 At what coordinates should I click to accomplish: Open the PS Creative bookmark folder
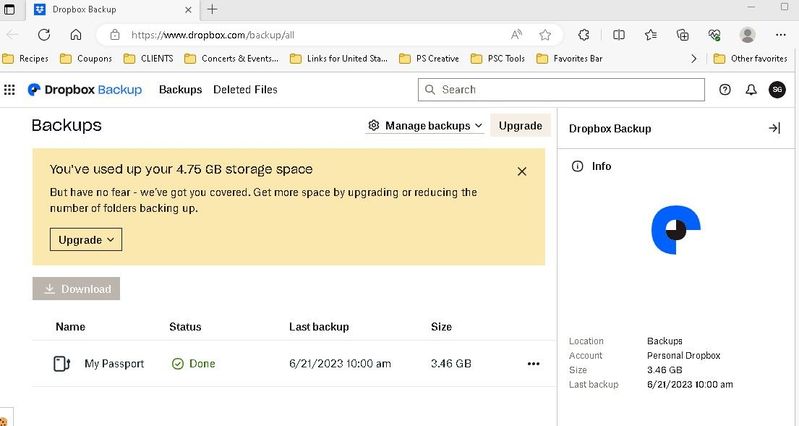click(429, 59)
